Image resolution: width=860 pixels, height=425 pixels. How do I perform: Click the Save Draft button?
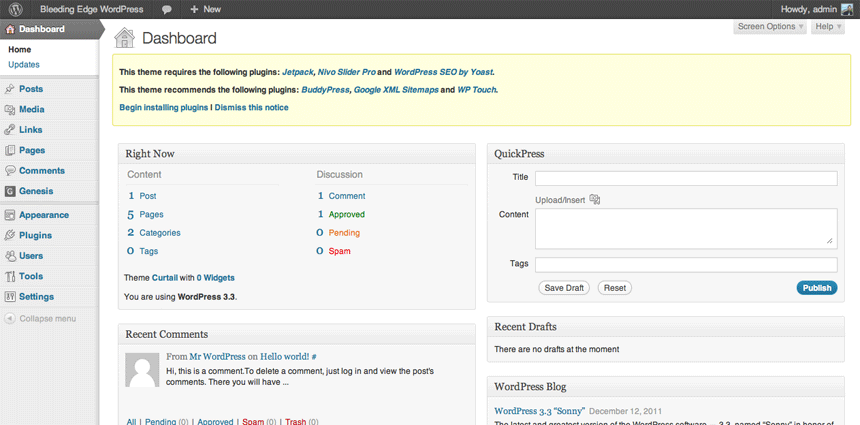click(x=564, y=288)
